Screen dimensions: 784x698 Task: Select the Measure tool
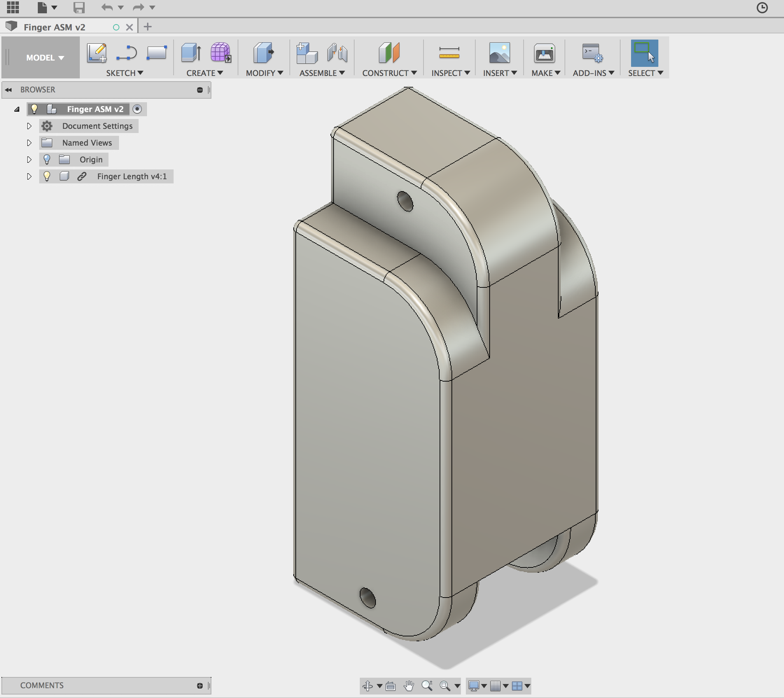click(449, 53)
